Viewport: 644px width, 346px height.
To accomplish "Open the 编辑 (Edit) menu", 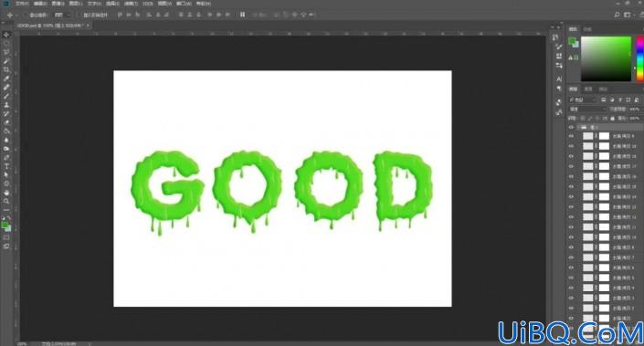I will click(40, 4).
